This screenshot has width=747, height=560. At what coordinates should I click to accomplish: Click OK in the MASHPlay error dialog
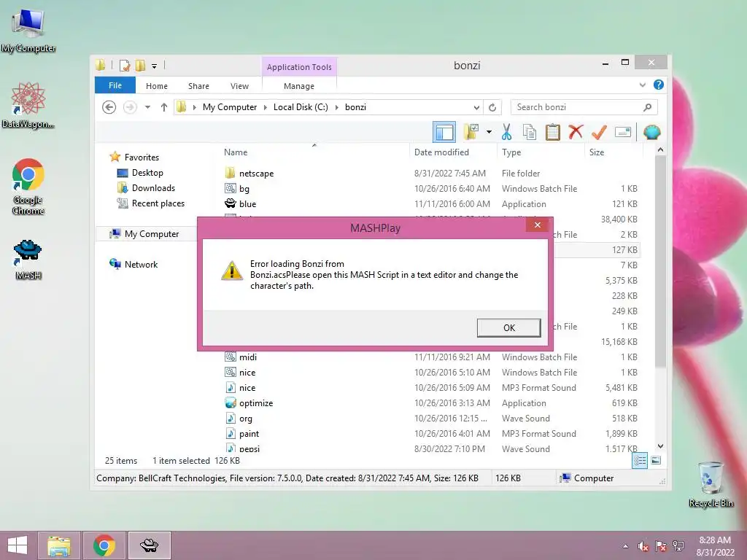click(x=508, y=327)
